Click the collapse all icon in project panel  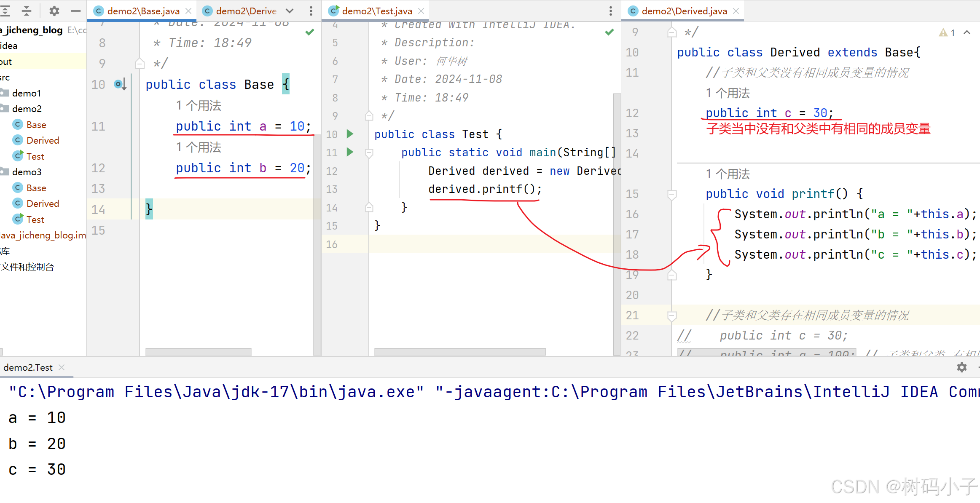[x=26, y=11]
